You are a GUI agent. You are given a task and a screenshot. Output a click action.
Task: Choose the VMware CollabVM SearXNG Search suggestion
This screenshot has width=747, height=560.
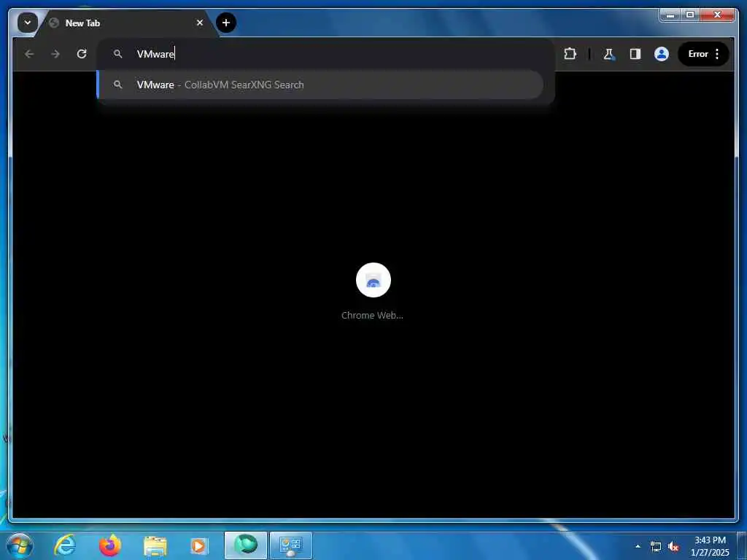[320, 85]
